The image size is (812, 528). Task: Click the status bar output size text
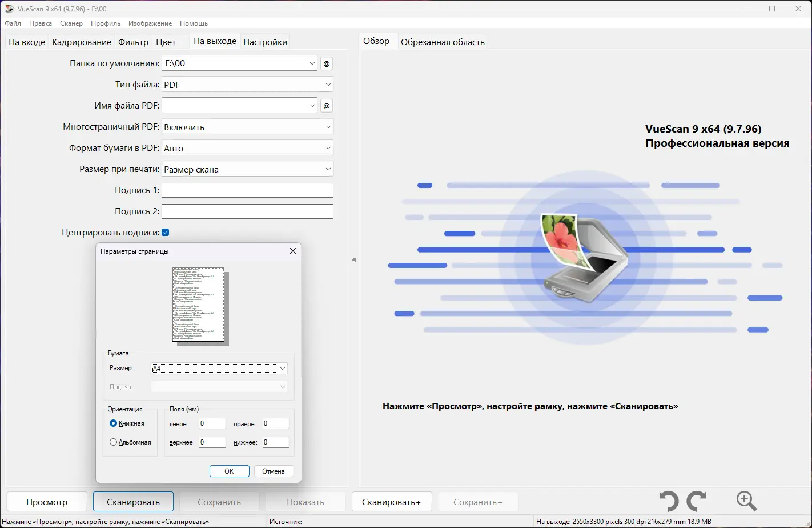[x=624, y=522]
